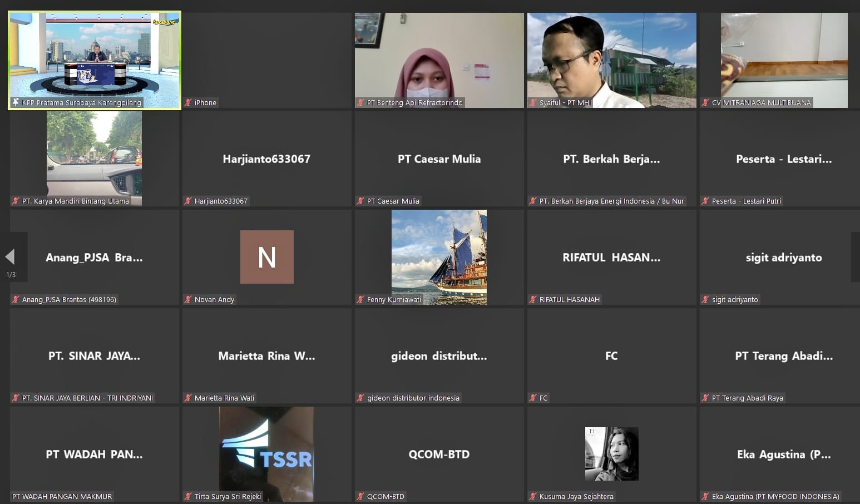Viewport: 860px width, 504px height.
Task: Go to previous gallery page with left arrow
Action: tap(10, 256)
